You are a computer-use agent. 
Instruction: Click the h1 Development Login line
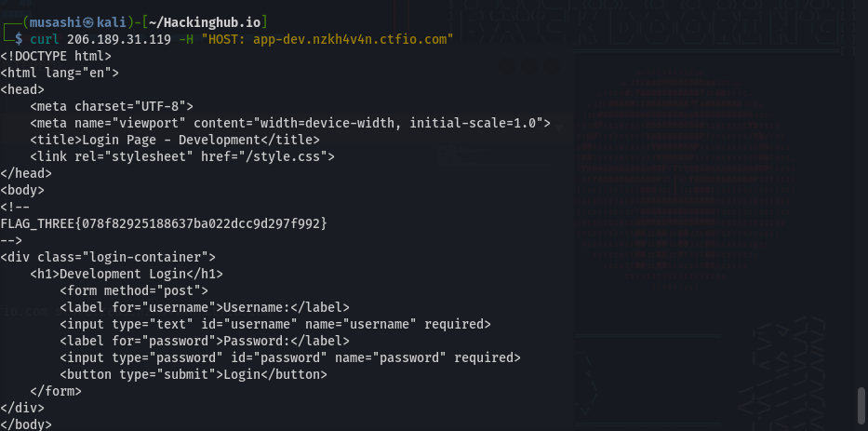coord(127,275)
